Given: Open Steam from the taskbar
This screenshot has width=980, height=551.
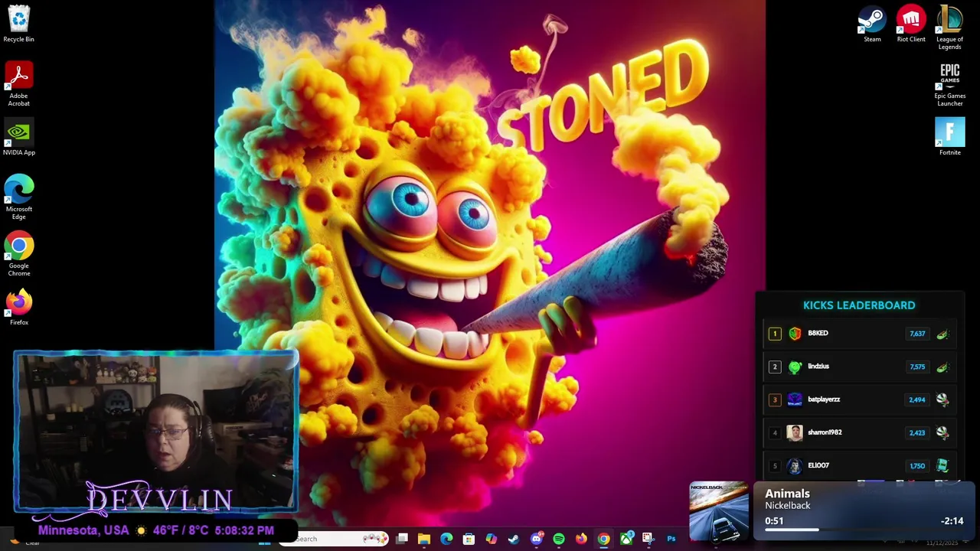Looking at the screenshot, I should pos(514,539).
